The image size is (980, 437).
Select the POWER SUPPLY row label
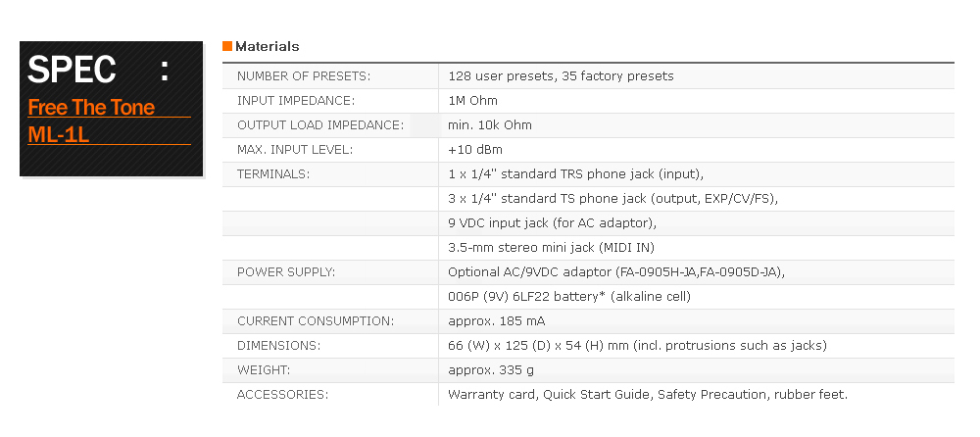coord(285,272)
